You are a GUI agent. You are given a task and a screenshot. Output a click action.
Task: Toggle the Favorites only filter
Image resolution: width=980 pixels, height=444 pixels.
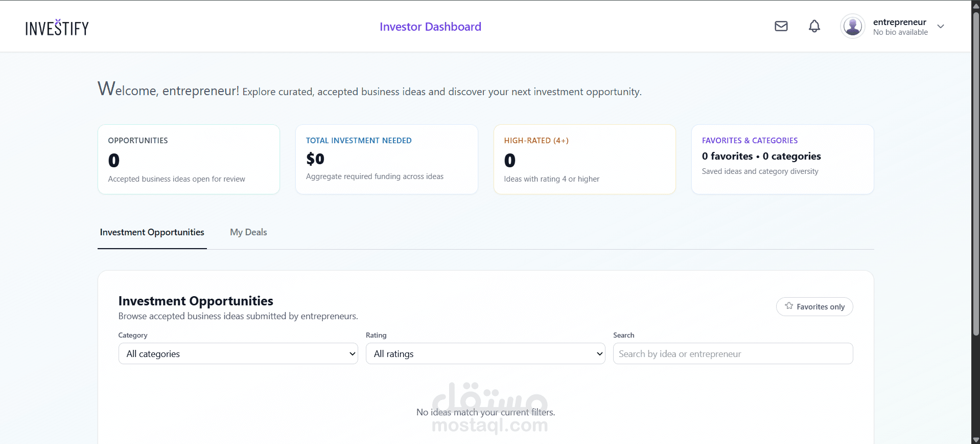pyautogui.click(x=814, y=306)
